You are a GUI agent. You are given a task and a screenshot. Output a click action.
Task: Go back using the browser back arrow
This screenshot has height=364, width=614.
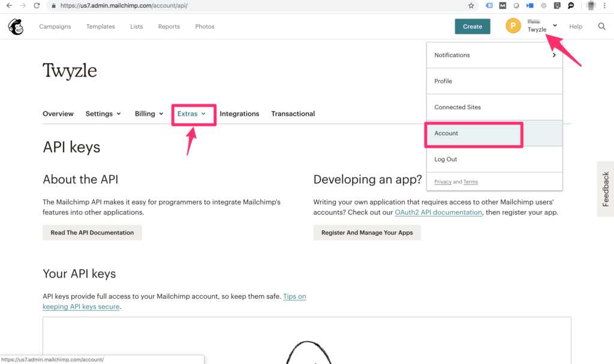point(9,5)
